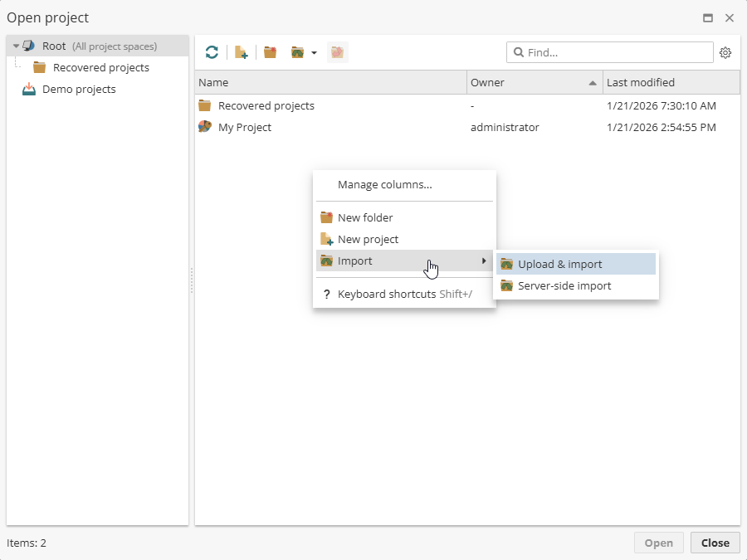
Task: Select the My Project row
Action: (245, 128)
